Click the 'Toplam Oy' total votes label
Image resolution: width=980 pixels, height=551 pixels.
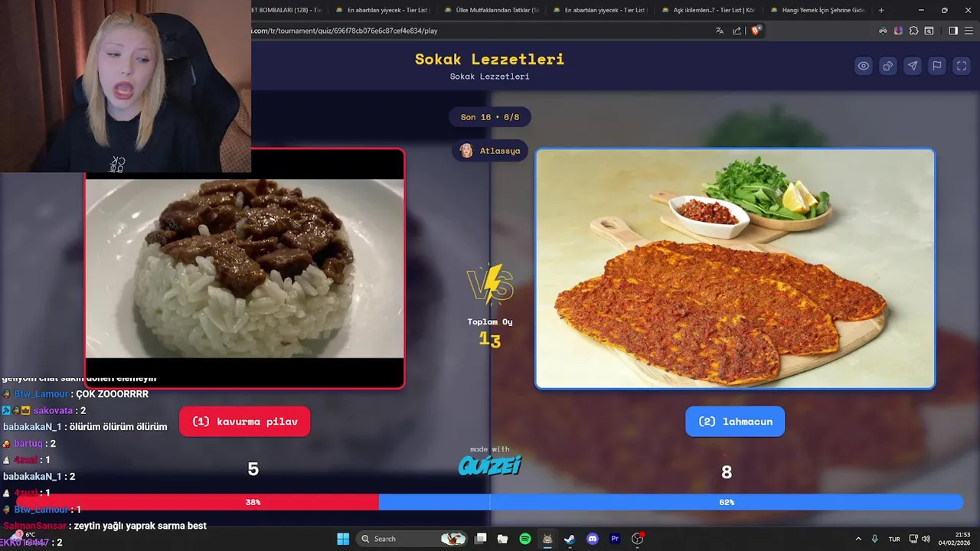coord(490,321)
